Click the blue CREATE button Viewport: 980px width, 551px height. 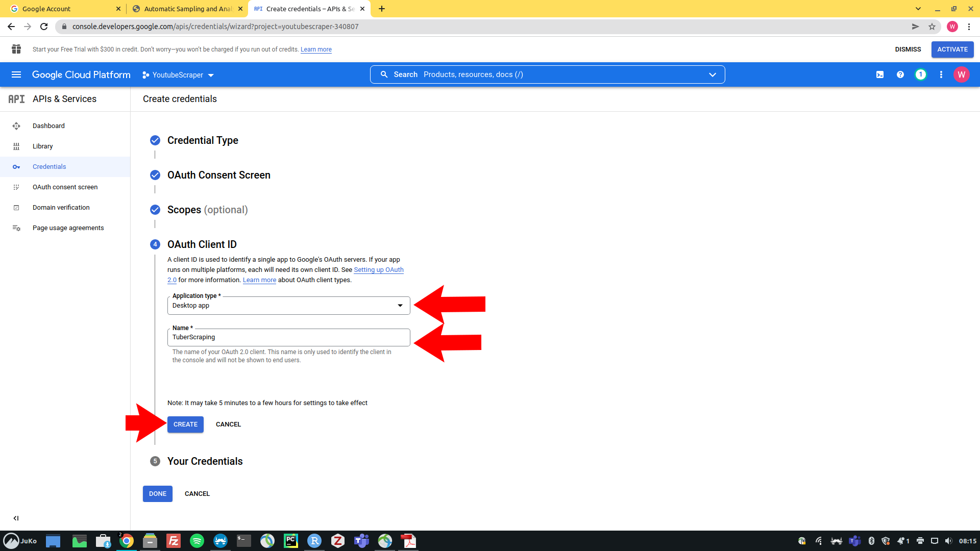coord(185,424)
